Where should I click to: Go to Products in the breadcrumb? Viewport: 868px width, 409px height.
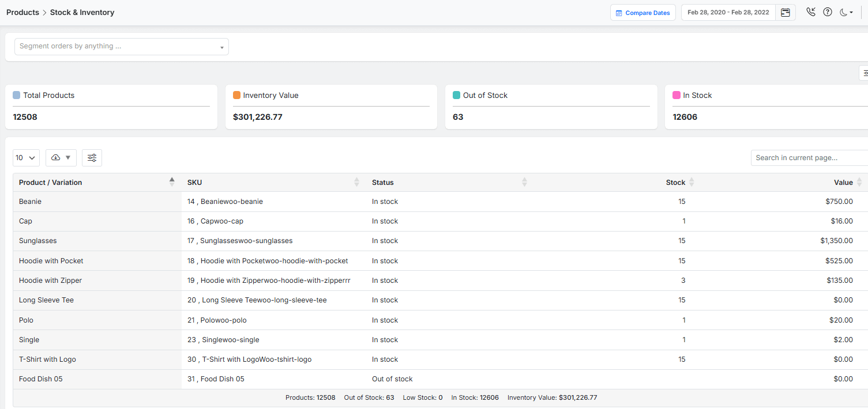point(22,12)
